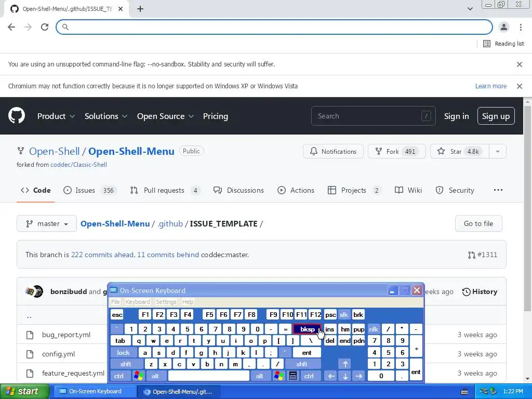
Task: Switch to the Security tab
Action: [x=455, y=190]
